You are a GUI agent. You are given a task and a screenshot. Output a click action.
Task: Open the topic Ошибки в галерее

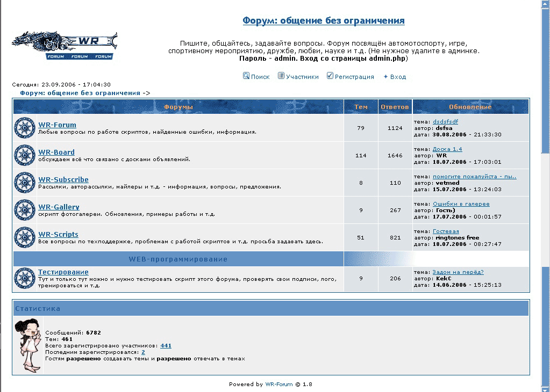pos(461,204)
